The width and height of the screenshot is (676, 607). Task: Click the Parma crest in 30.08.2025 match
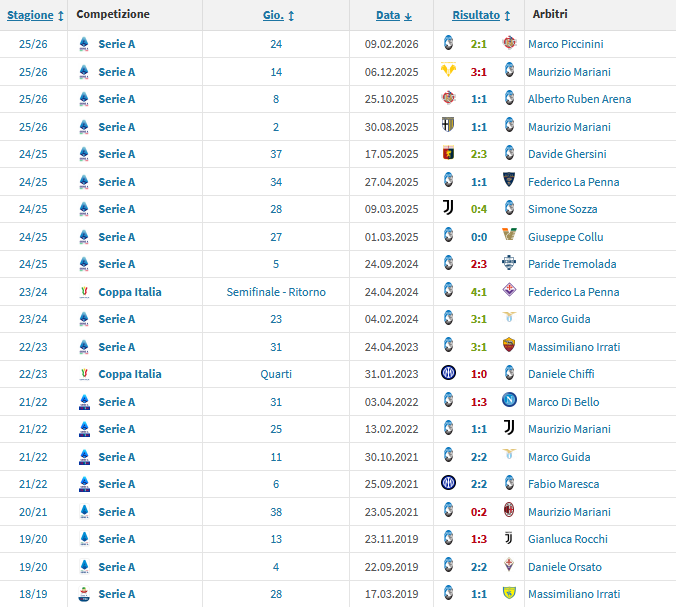pos(448,126)
